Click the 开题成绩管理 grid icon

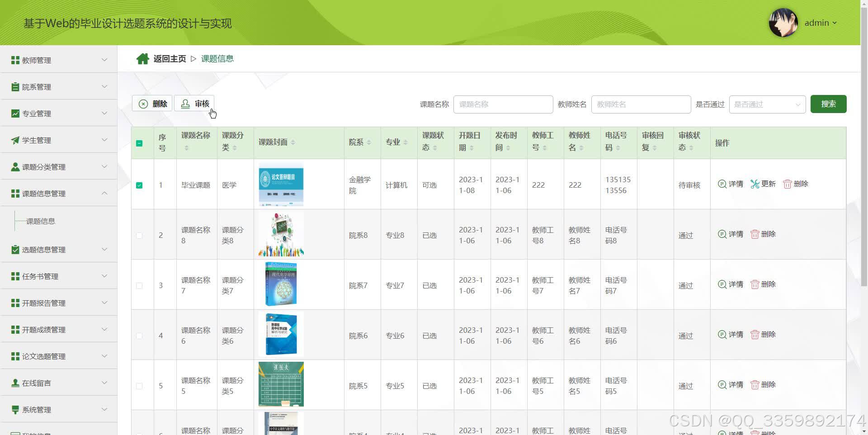[15, 330]
